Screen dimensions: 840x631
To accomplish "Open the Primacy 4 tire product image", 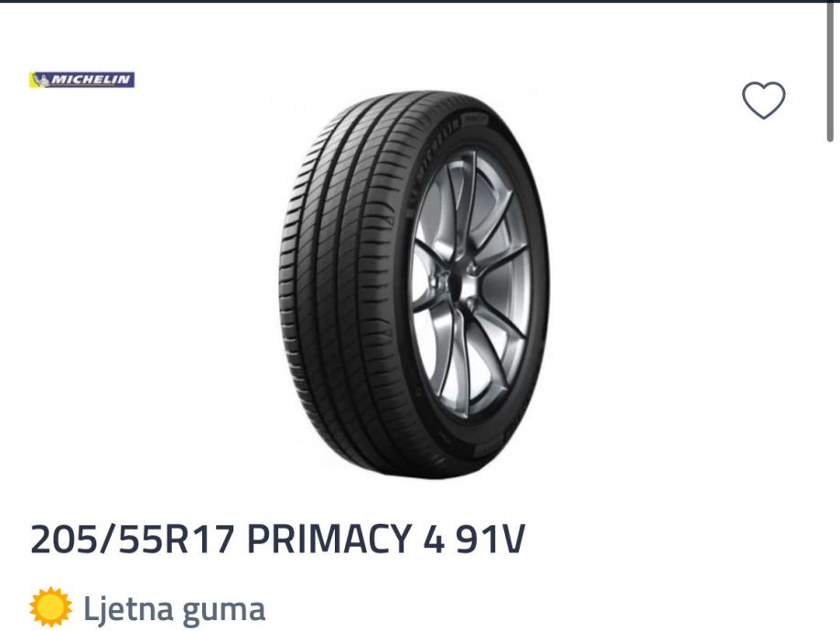I will pyautogui.click(x=415, y=284).
